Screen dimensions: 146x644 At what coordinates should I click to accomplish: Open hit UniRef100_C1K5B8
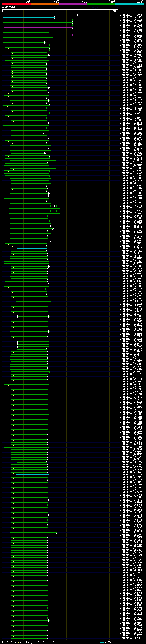[131, 55]
